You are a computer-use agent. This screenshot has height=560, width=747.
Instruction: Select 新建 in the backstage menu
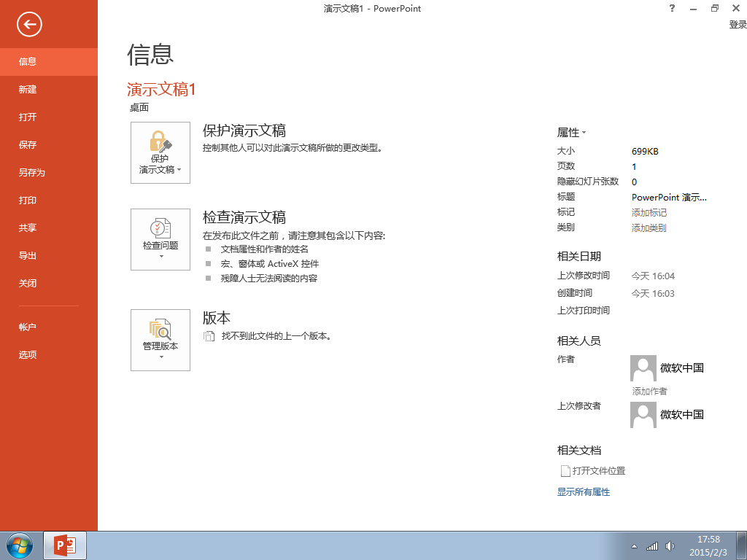(x=49, y=89)
